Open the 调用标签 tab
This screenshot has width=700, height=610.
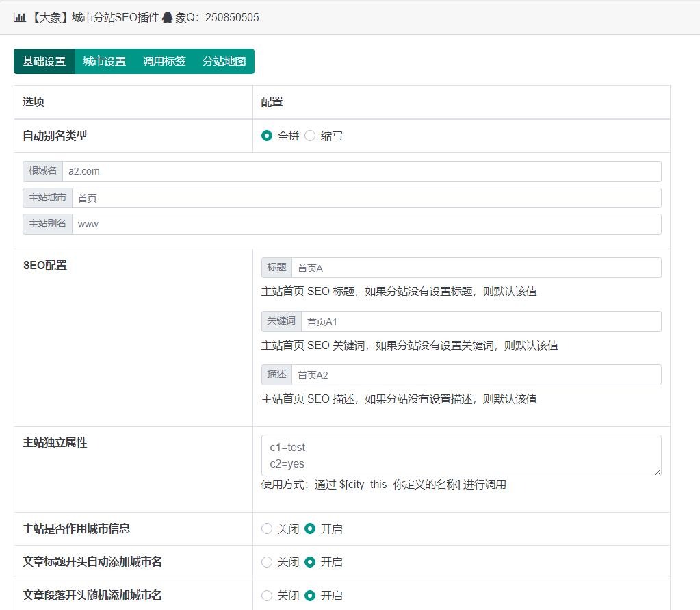164,61
